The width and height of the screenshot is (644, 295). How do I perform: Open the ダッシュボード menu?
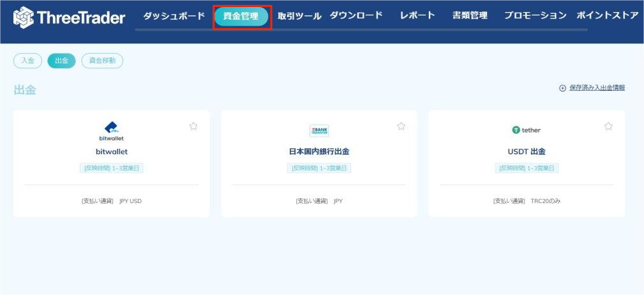pyautogui.click(x=174, y=16)
